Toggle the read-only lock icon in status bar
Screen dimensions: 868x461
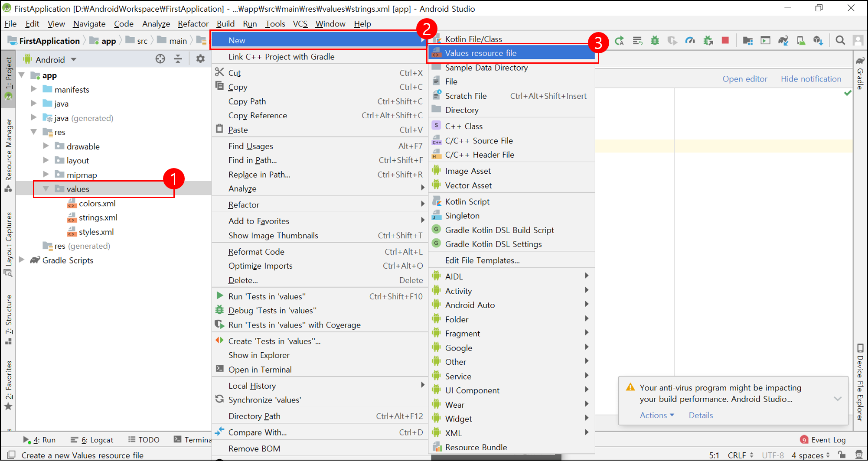pos(842,455)
